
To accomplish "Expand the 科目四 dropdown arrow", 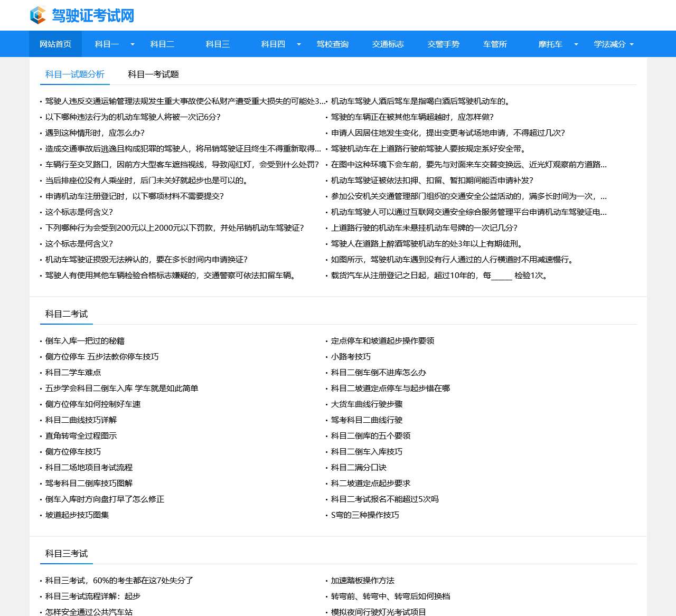I will [299, 44].
